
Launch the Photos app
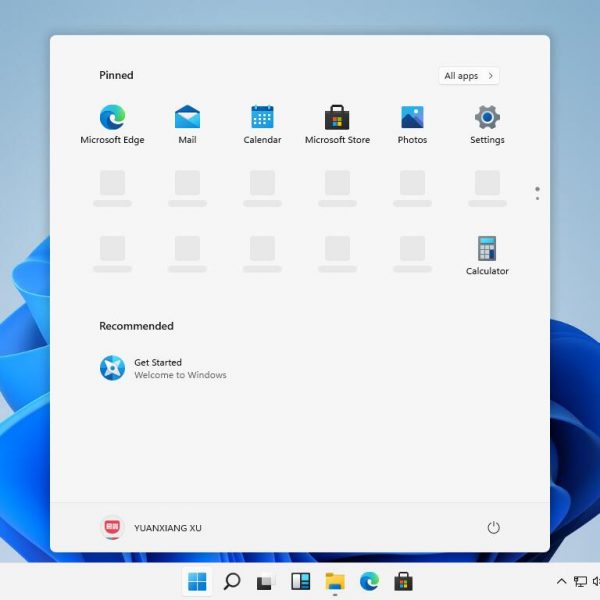pos(412,125)
